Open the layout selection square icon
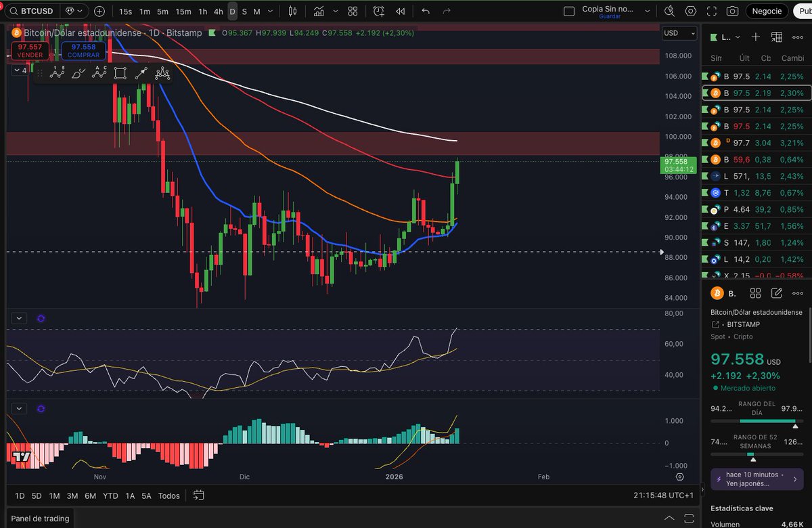 569,11
